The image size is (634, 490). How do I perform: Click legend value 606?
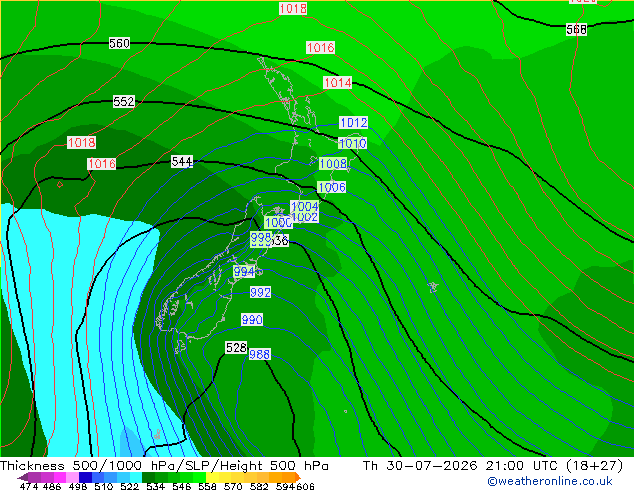pos(305,486)
